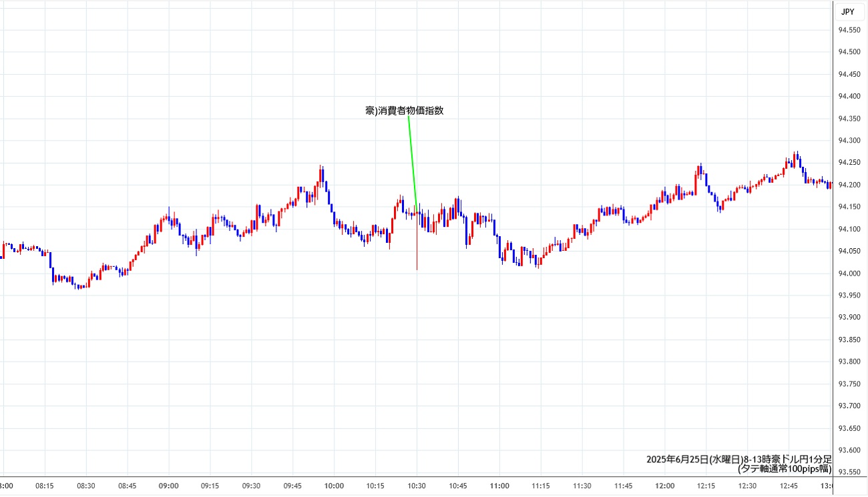Click the タテ軸通常100pips幅 caption line
The width and height of the screenshot is (868, 497).
(x=785, y=469)
